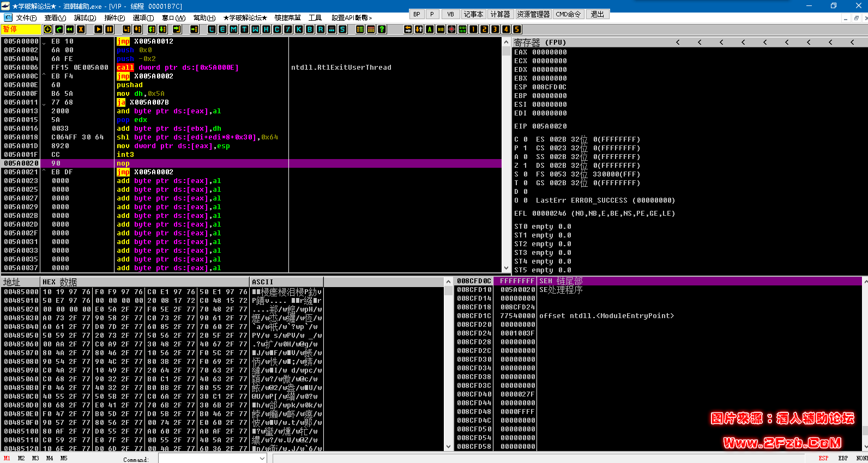This screenshot has height=463, width=868.
Task: Toggle the zero flag Z value
Action: (526, 166)
